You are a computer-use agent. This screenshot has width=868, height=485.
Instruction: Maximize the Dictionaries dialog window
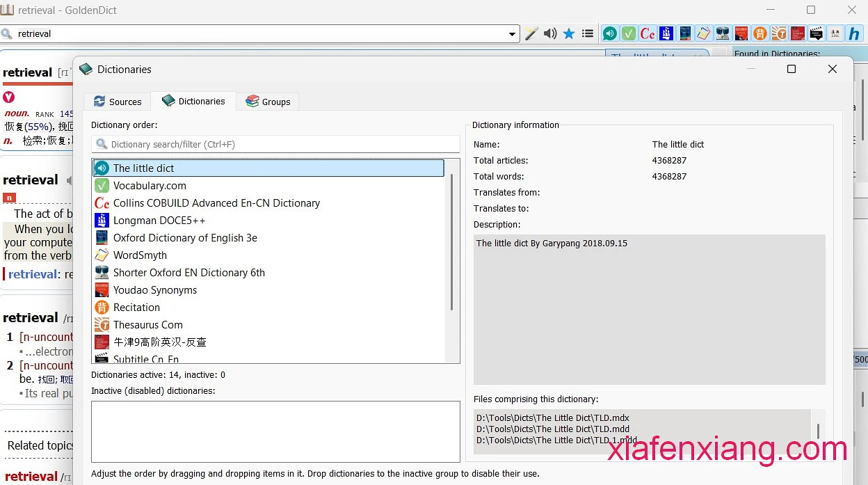(791, 69)
